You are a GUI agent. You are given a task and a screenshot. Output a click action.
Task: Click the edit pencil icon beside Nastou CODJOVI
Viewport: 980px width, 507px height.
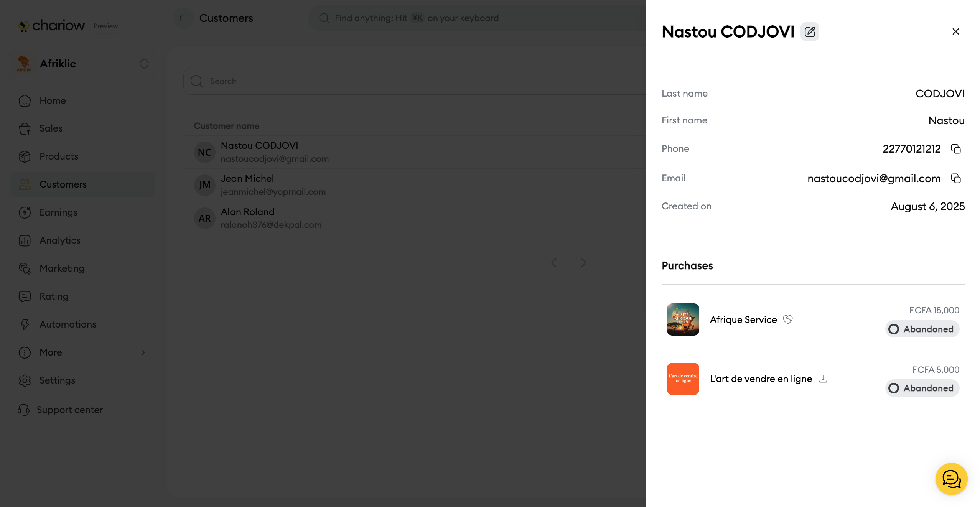(809, 32)
